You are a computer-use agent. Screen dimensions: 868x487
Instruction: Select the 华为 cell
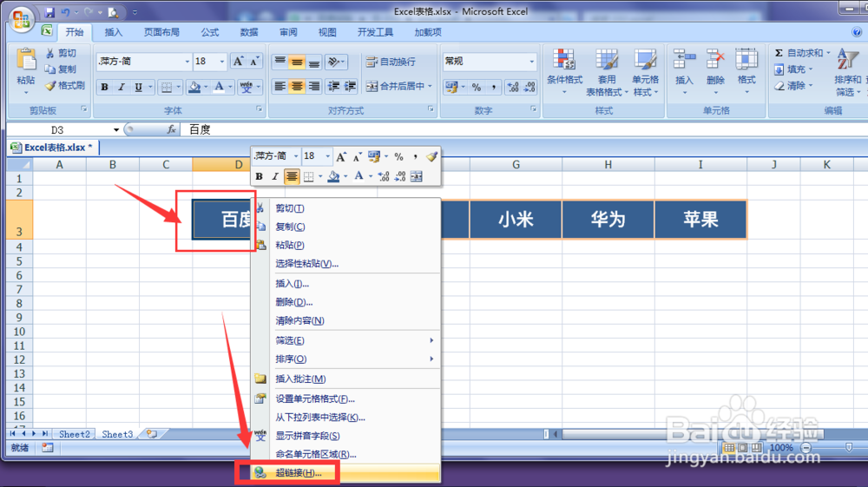(608, 220)
